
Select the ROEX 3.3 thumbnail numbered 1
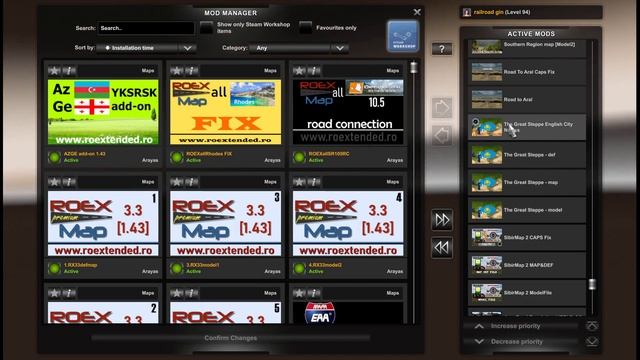tap(103, 223)
